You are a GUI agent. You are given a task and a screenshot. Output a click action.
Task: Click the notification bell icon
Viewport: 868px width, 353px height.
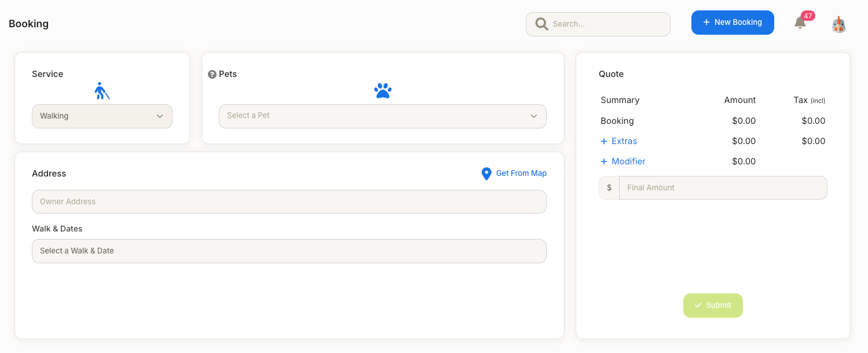pyautogui.click(x=800, y=23)
